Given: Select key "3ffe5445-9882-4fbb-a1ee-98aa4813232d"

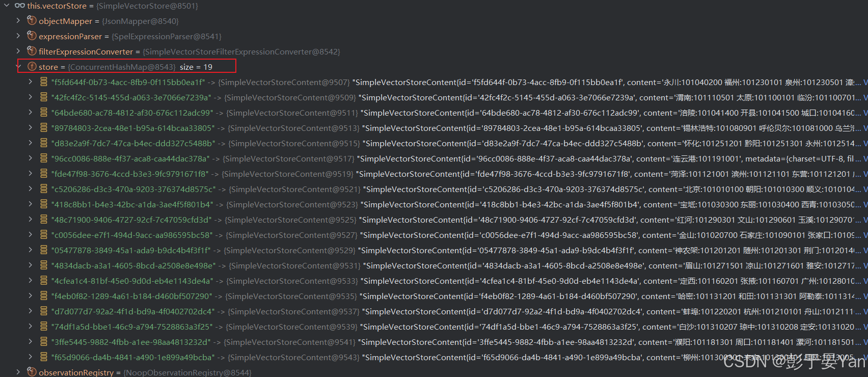Looking at the screenshot, I should pos(131,342).
